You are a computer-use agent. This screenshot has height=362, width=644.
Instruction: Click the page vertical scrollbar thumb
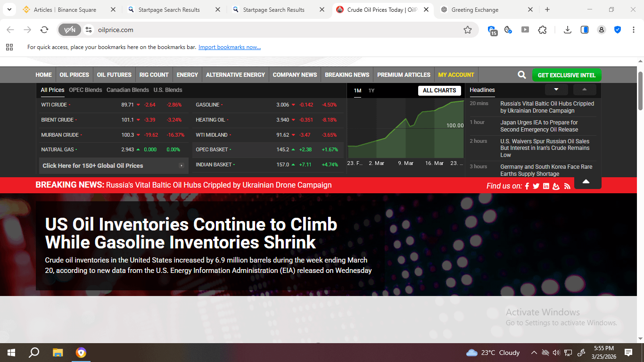[x=640, y=90]
